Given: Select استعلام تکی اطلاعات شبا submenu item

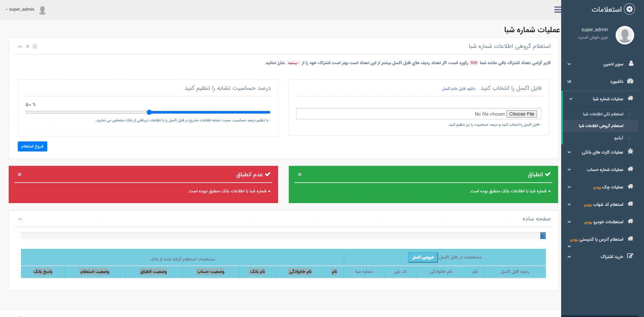Looking at the screenshot, I should (603, 114).
